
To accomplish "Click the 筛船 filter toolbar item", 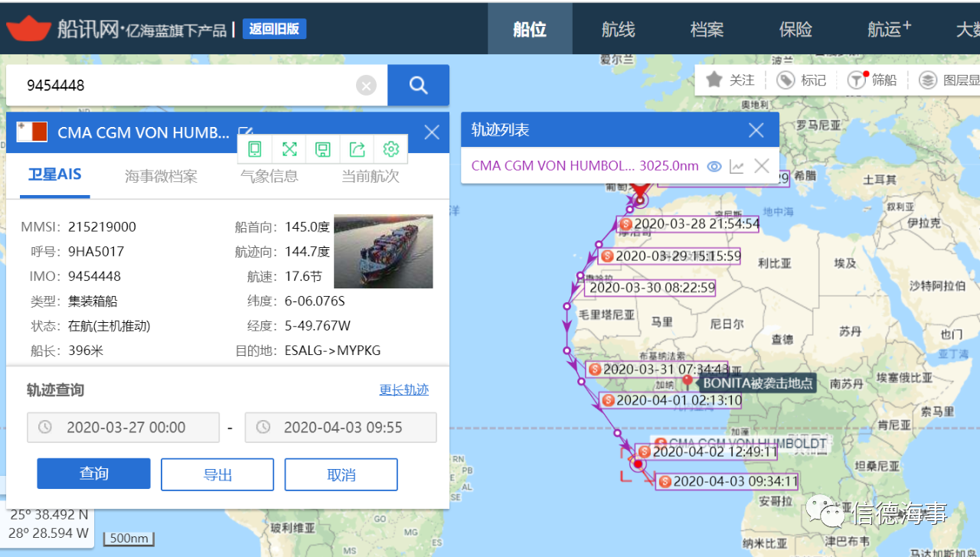I will (872, 80).
